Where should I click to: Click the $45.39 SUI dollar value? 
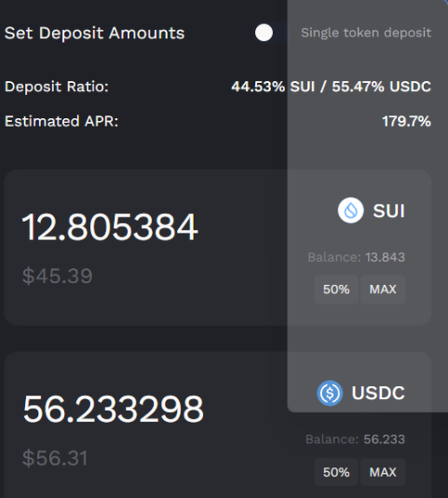tap(57, 276)
